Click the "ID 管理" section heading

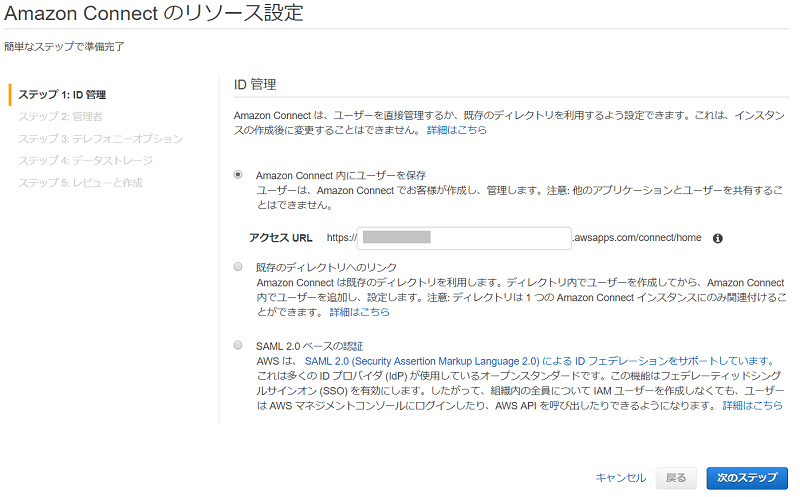click(255, 85)
